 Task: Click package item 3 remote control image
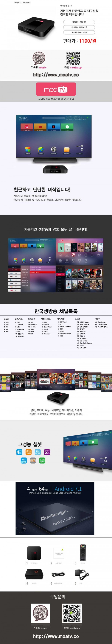(83, 553)
